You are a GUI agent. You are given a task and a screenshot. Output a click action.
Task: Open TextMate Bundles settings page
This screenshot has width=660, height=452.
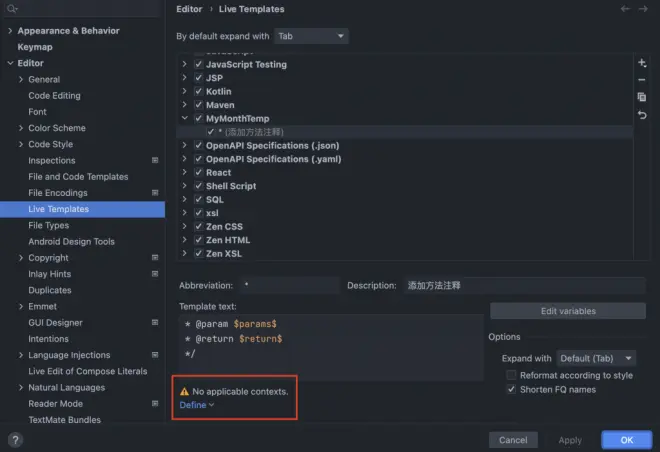point(64,420)
